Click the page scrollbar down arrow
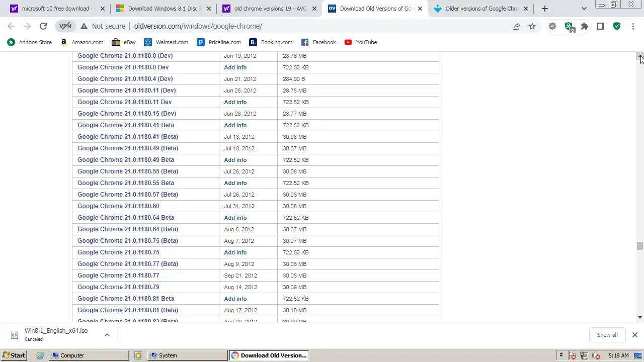Image resolution: width=644 pixels, height=362 pixels. point(640,317)
